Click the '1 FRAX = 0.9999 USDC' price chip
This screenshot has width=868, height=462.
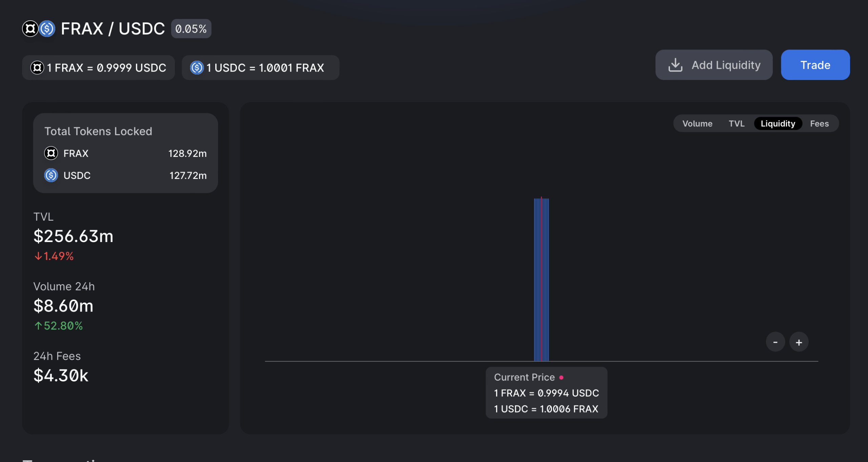98,68
